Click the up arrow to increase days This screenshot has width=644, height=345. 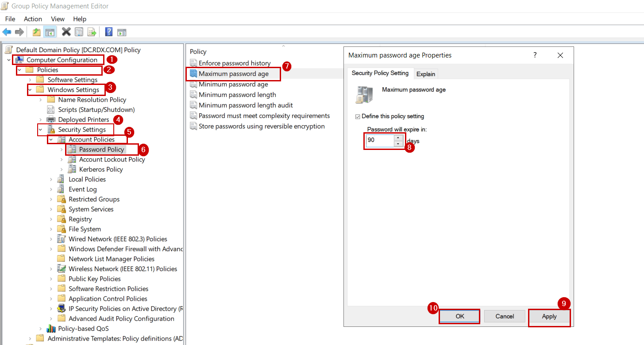coord(397,138)
